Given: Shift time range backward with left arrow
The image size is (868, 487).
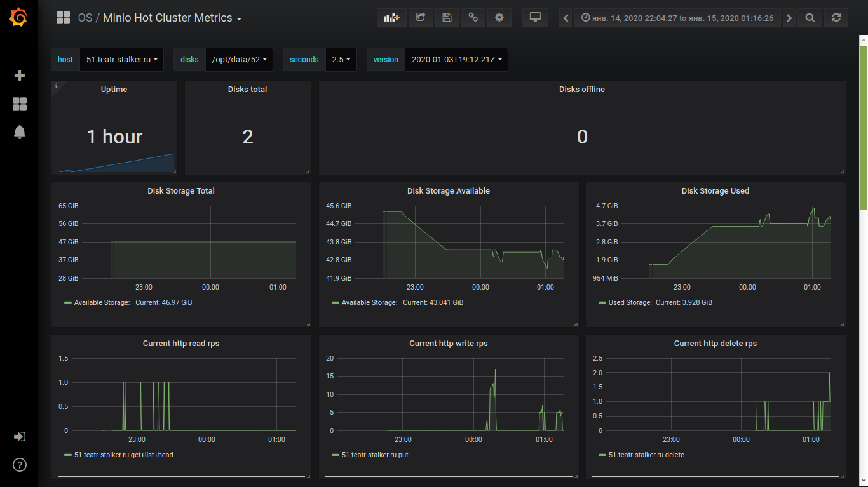Looking at the screenshot, I should point(566,18).
